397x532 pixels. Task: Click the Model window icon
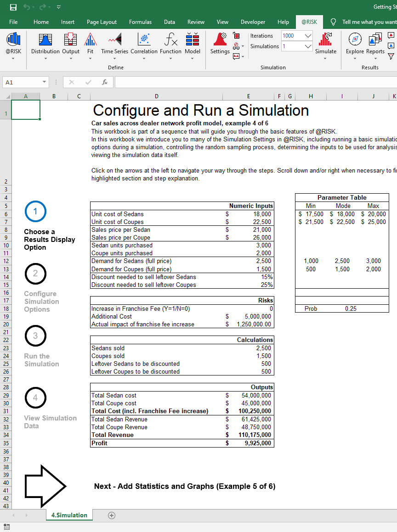(x=193, y=44)
